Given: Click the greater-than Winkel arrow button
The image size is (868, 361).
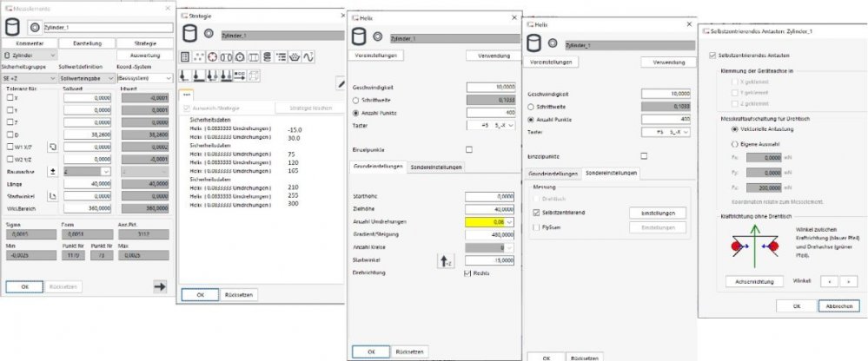Looking at the screenshot, I should (850, 280).
